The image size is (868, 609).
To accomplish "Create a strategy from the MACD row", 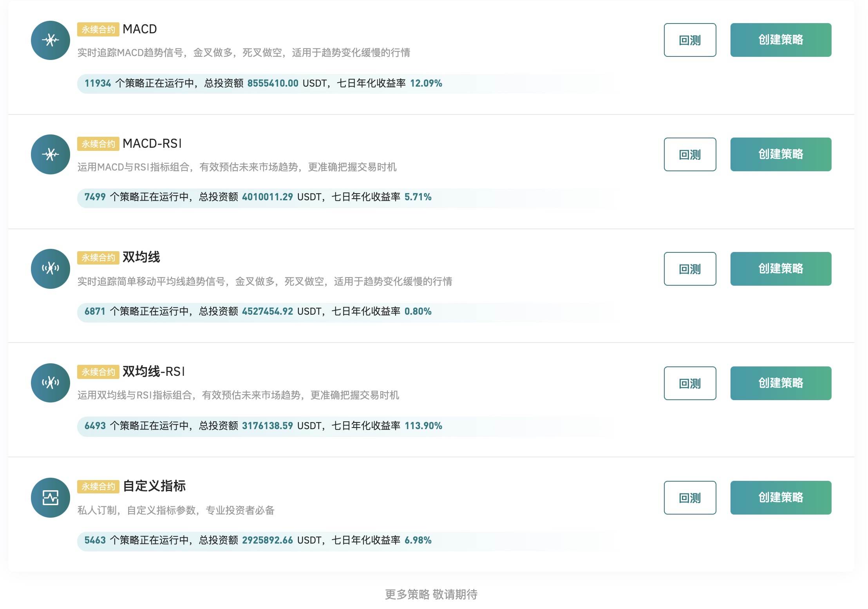I will pyautogui.click(x=781, y=40).
